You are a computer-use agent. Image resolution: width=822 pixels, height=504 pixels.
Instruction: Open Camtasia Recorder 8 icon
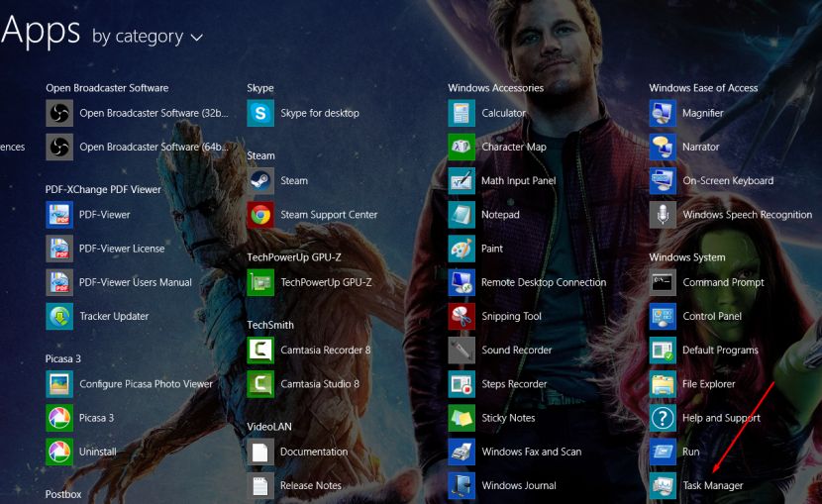260,350
